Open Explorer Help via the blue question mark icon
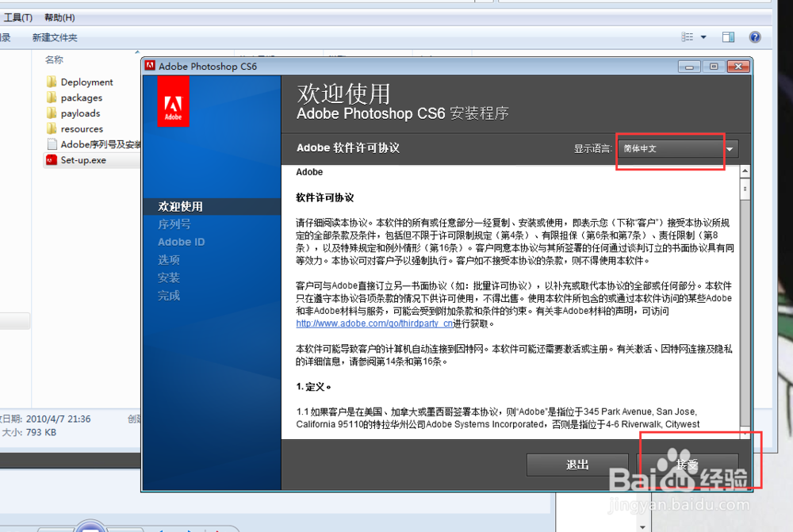 pos(753,36)
